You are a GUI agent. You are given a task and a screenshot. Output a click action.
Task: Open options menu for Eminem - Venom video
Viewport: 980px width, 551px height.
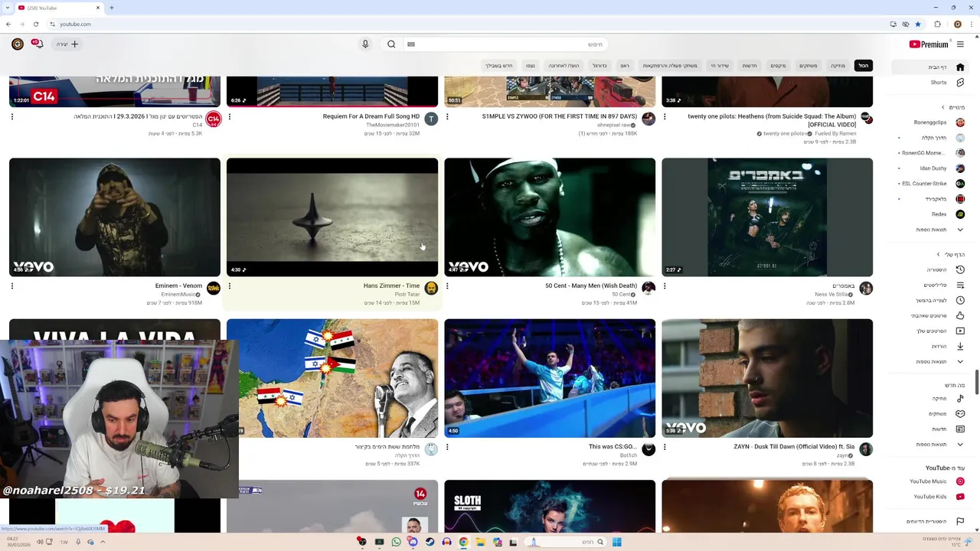[x=12, y=286]
